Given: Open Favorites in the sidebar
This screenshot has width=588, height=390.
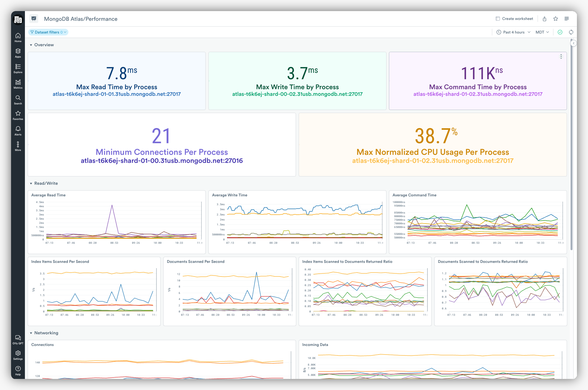Looking at the screenshot, I should [x=18, y=116].
